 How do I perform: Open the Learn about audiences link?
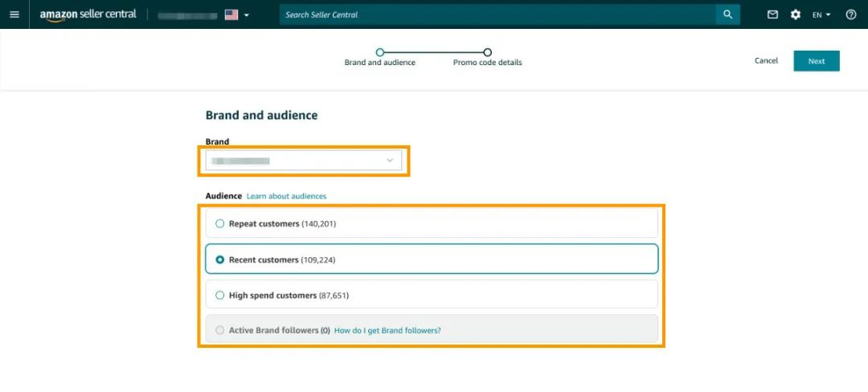pyautogui.click(x=286, y=196)
